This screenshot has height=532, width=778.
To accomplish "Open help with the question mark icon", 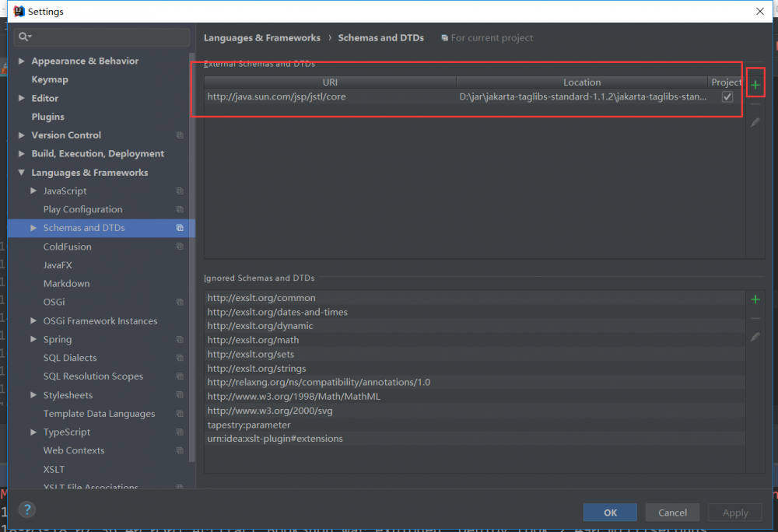I will pos(27,509).
